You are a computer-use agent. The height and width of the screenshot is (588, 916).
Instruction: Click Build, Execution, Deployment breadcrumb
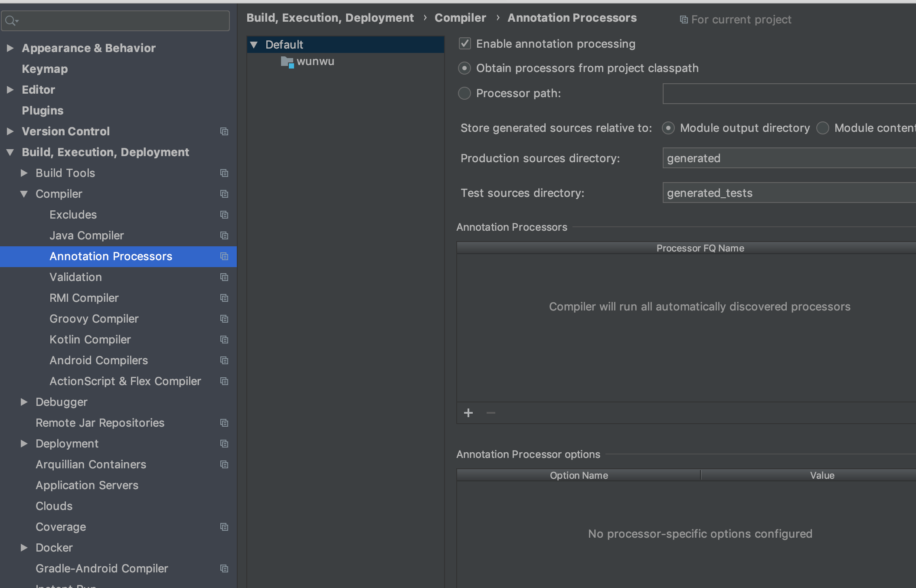coord(330,18)
